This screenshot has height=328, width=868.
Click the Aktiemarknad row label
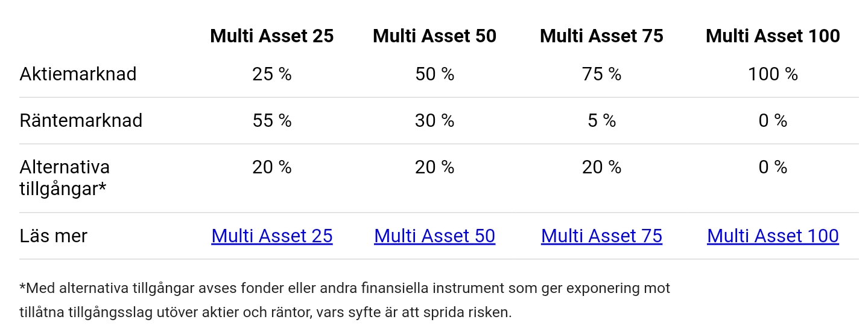pos(78,74)
